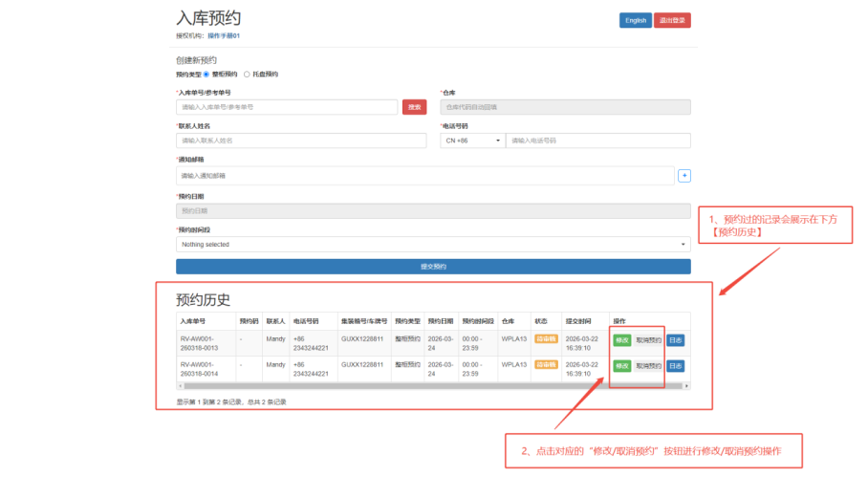Screen dimensions: 868x477
Task: Click the plus icon to add notification email
Action: [684, 175]
